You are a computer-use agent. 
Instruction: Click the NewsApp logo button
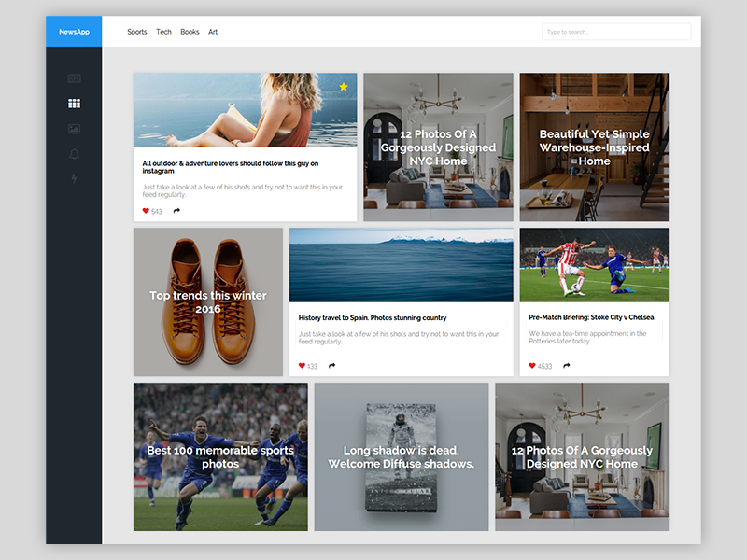coord(74,32)
